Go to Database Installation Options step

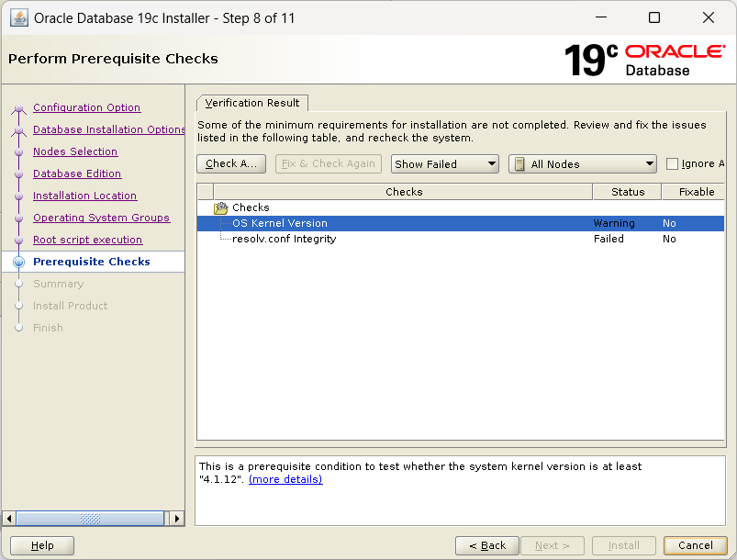(x=109, y=129)
